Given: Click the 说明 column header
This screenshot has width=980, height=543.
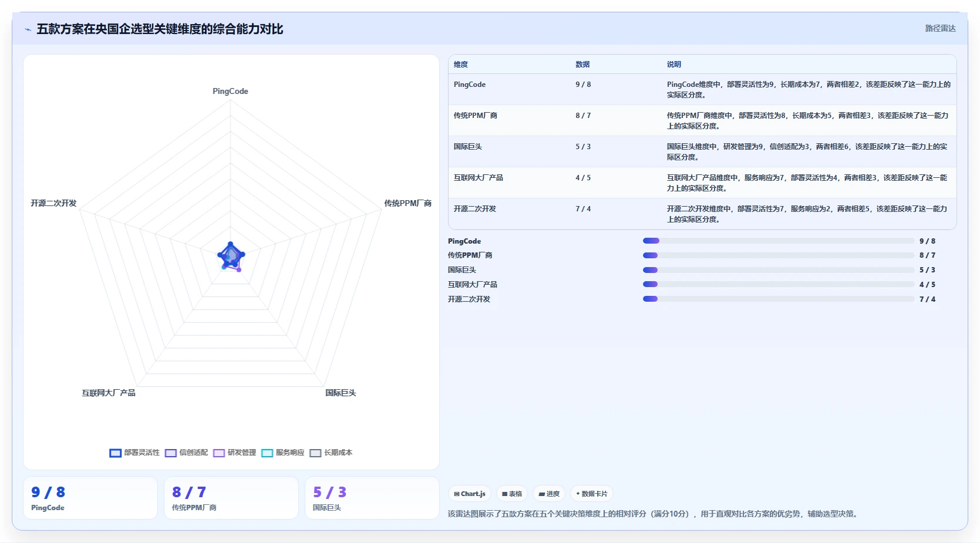Looking at the screenshot, I should click(674, 65).
